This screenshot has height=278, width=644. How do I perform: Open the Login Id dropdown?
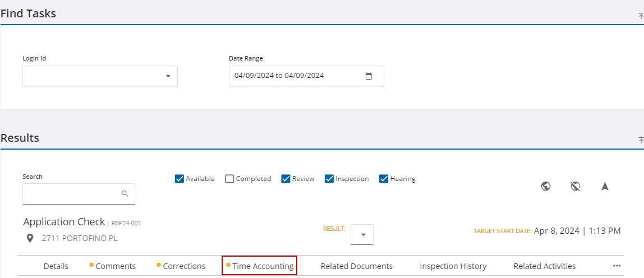point(168,76)
